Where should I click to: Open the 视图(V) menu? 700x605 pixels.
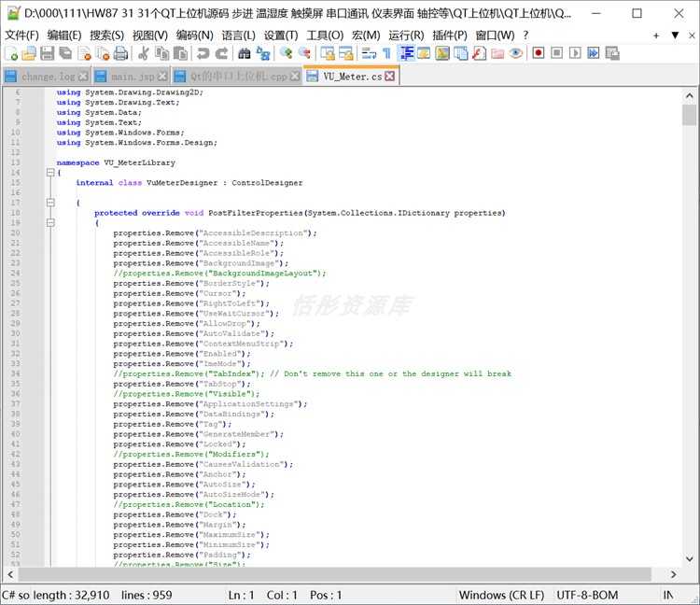(x=150, y=35)
